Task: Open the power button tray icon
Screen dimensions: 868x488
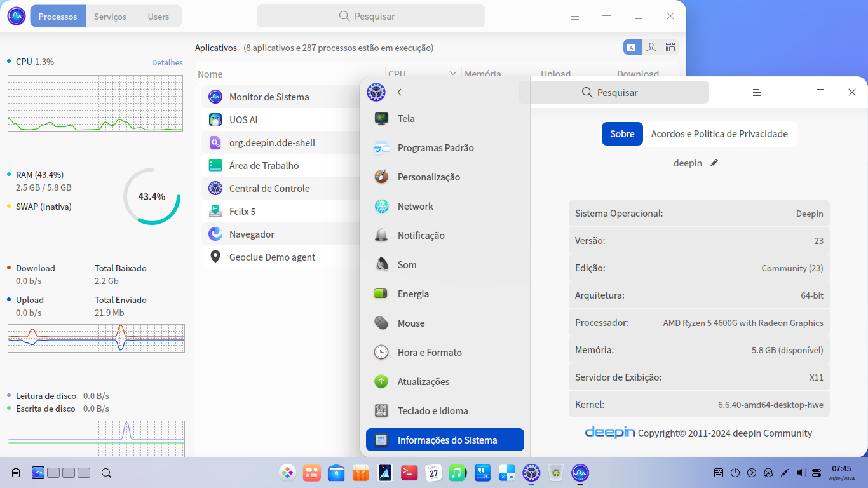Action: pyautogui.click(x=735, y=473)
